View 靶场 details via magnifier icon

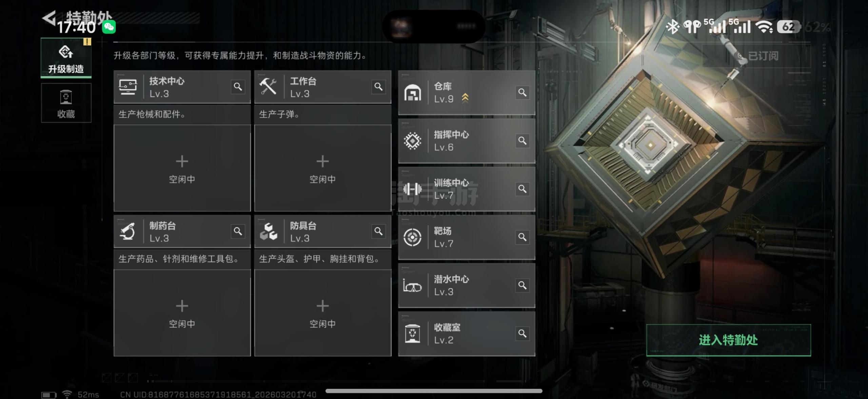[522, 237]
